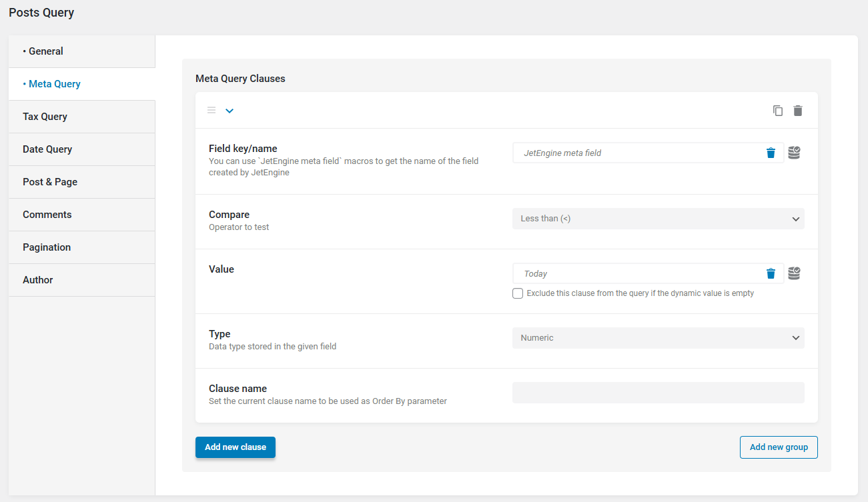Open the Compare operator dropdown

coord(658,219)
